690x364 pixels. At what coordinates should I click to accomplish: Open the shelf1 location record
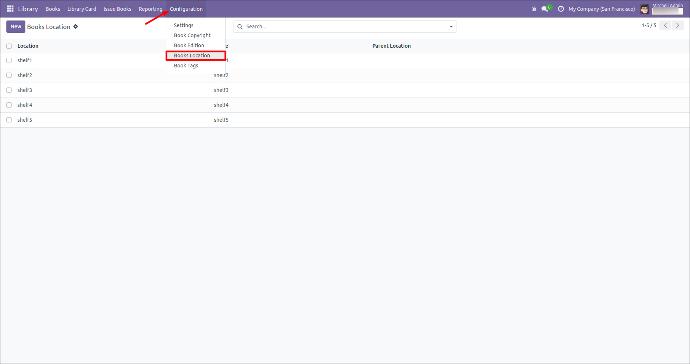click(x=24, y=60)
